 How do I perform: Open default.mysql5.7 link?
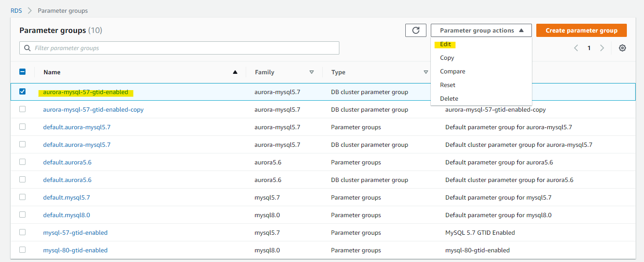[x=66, y=197]
